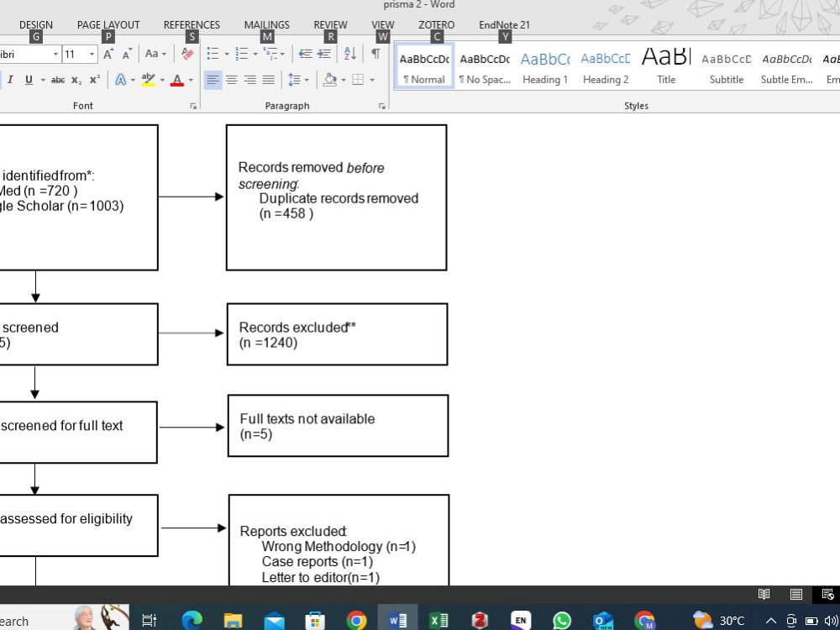840x630 pixels.
Task: Expand highlight color dropdown arrow
Action: tap(162, 81)
